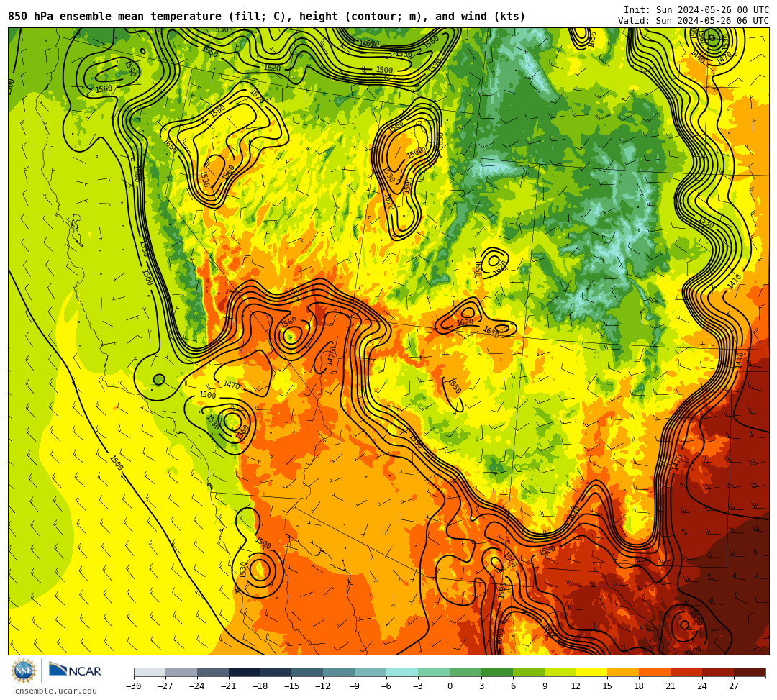
Task: Click the Valid: Sun 2024-05-26 06 UTC text
Action: 694,20
